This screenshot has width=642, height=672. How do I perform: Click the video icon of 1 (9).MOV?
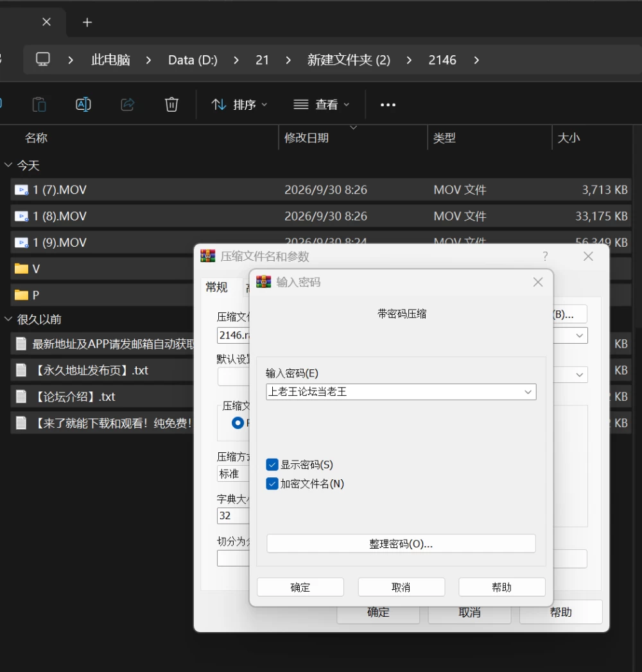coord(21,243)
